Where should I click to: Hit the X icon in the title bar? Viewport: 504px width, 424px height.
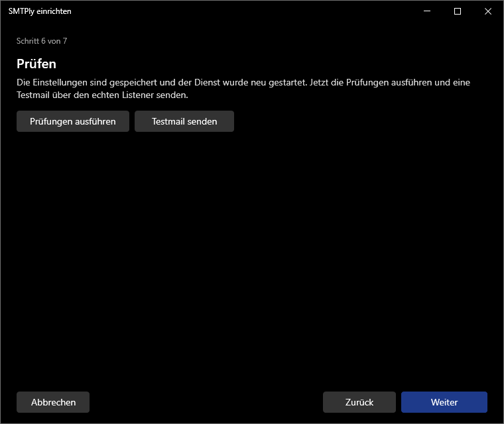point(488,11)
